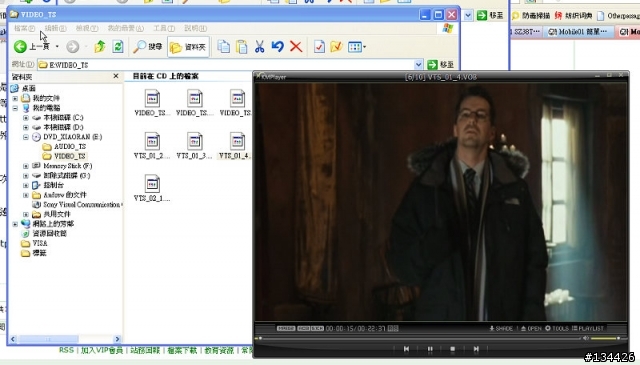The width and height of the screenshot is (640, 365).
Task: Open the back button history dropdown arrow
Action: click(x=57, y=47)
